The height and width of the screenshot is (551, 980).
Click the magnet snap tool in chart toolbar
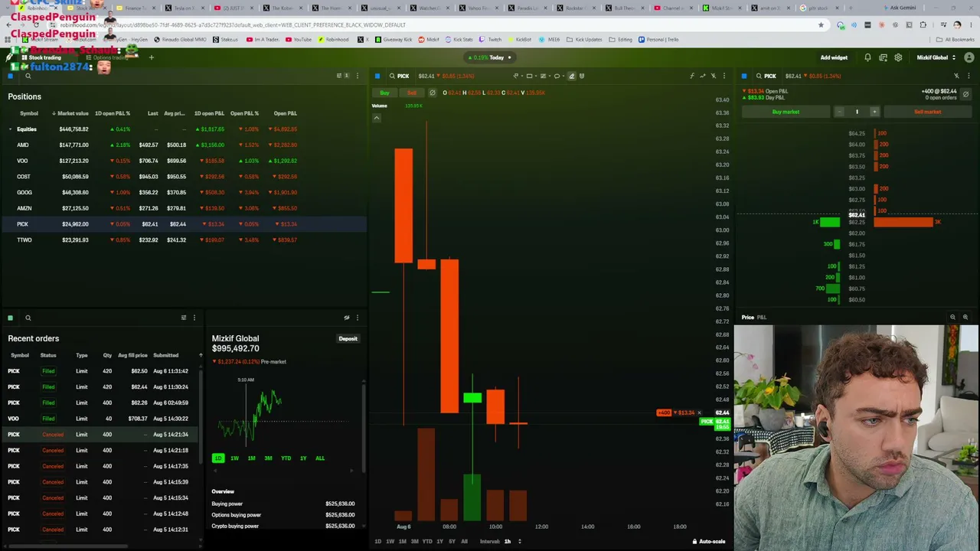coord(582,76)
